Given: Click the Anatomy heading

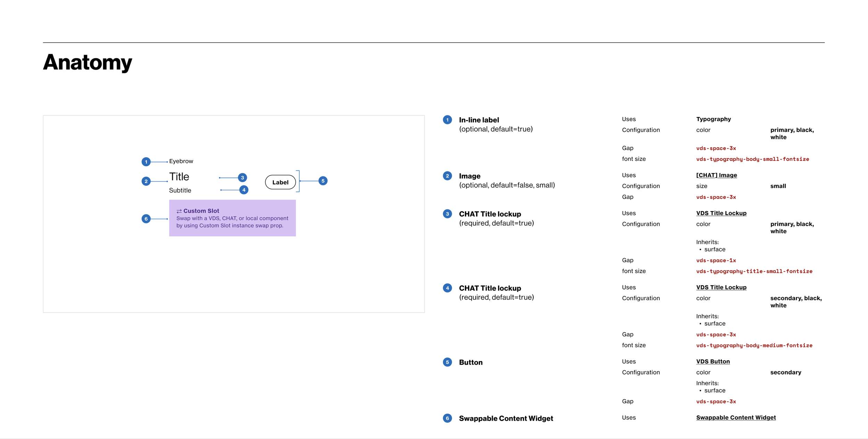Looking at the screenshot, I should [87, 62].
